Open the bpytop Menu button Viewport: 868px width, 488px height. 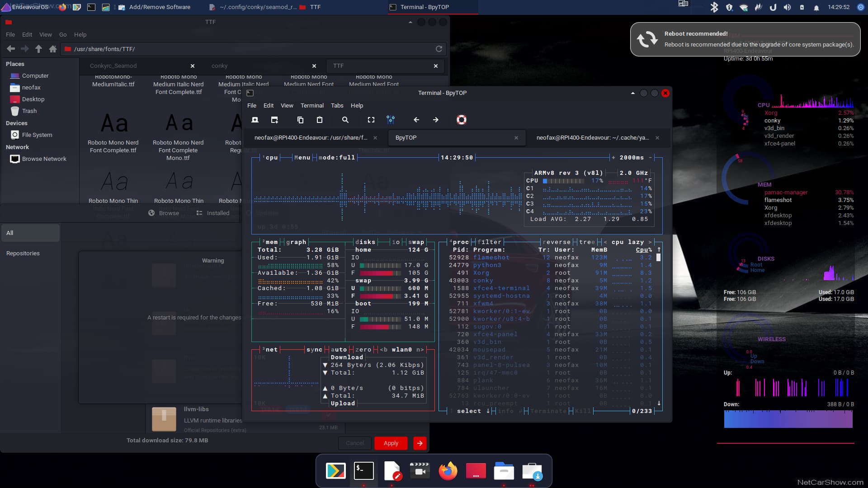pos(302,158)
